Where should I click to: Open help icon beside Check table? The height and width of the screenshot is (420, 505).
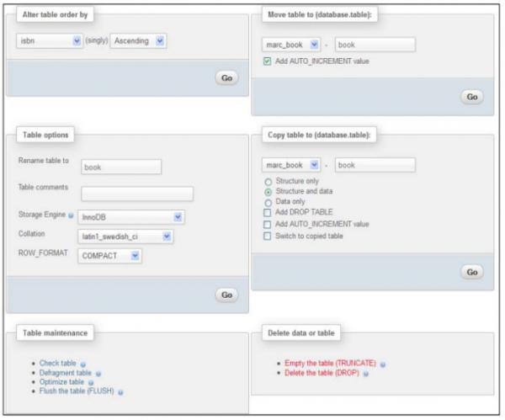(x=83, y=364)
